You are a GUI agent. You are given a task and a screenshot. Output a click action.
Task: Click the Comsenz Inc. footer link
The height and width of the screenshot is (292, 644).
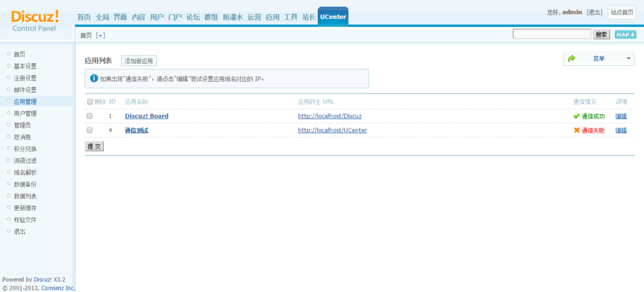58,288
